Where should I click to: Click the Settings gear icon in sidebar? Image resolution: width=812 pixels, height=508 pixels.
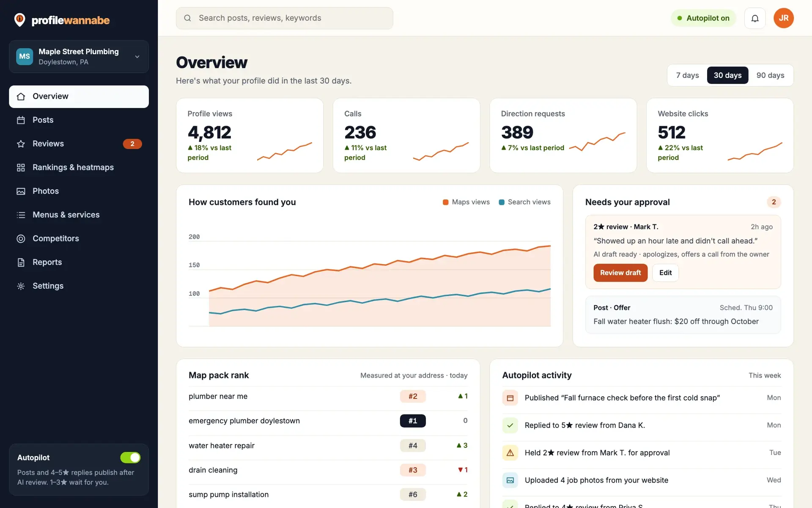coord(21,286)
